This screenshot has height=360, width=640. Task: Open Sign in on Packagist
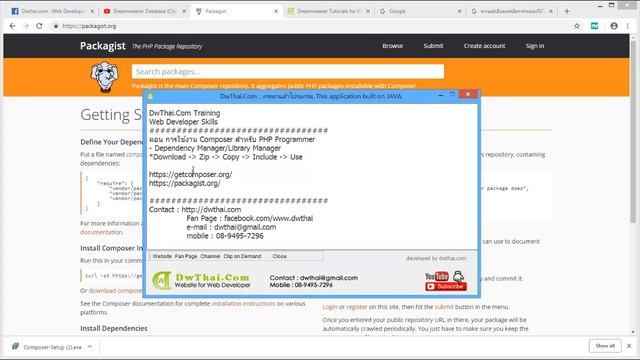[535, 46]
